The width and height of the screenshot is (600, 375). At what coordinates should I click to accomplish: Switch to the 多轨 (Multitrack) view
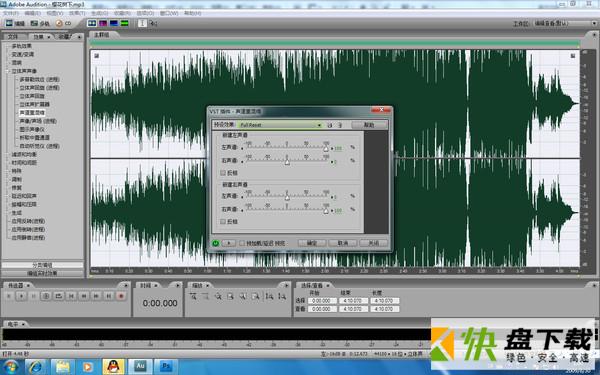(40, 23)
